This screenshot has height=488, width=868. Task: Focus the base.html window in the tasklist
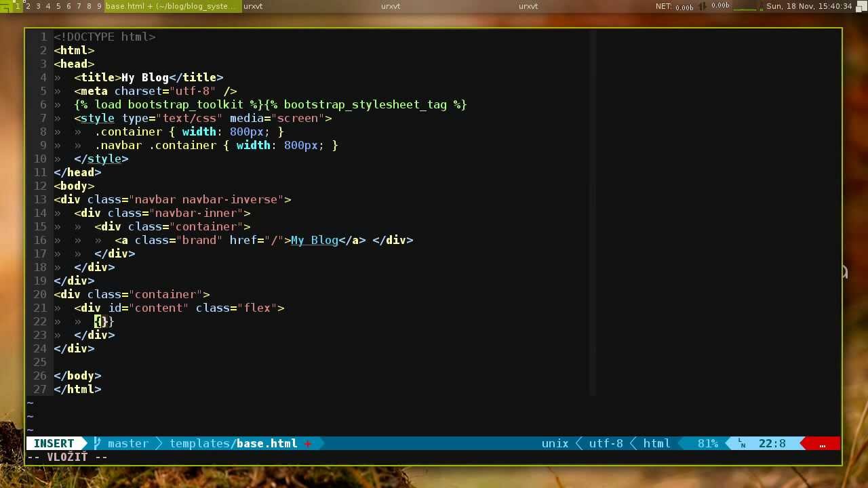[172, 6]
